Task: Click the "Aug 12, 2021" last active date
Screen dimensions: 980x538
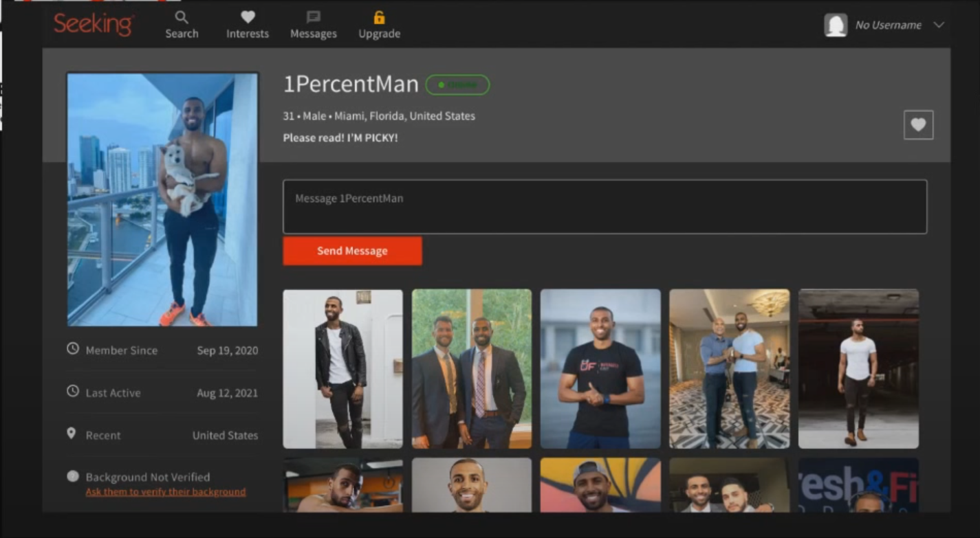Action: (x=227, y=393)
